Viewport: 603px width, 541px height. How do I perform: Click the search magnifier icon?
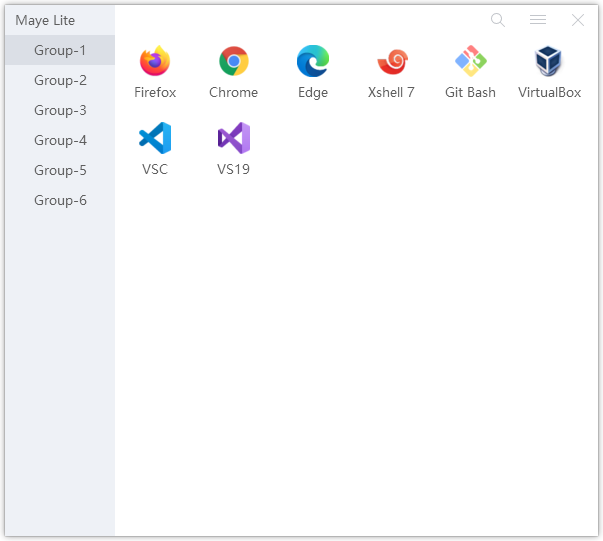[498, 20]
